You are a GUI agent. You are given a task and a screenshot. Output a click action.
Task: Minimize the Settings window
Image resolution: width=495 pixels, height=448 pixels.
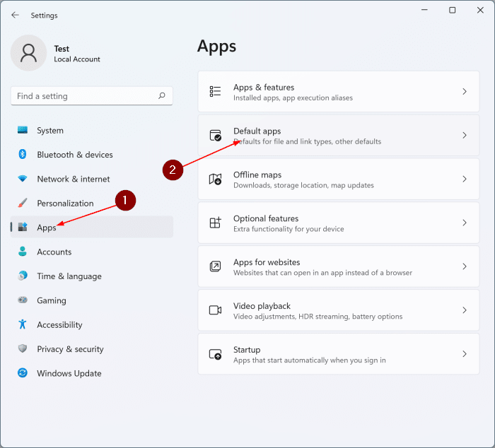click(x=424, y=10)
